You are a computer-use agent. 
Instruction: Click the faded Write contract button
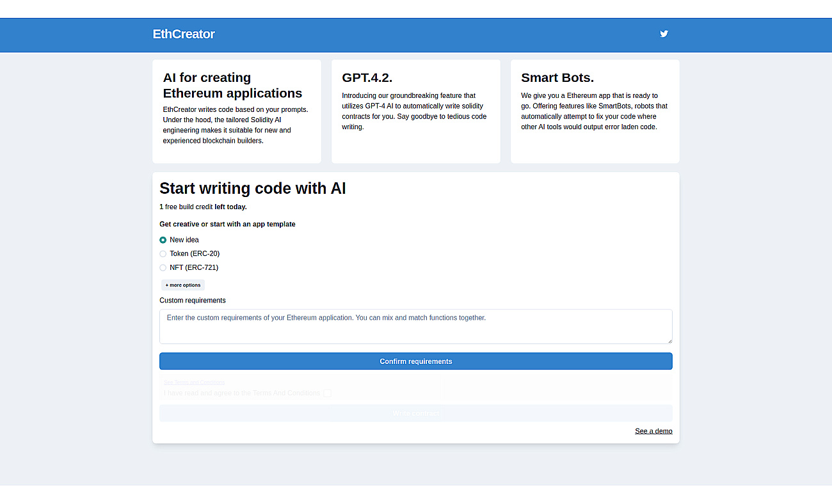(x=416, y=413)
